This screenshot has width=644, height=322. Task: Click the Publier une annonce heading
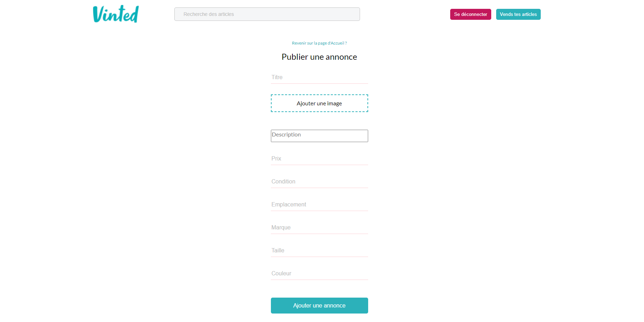coord(319,57)
